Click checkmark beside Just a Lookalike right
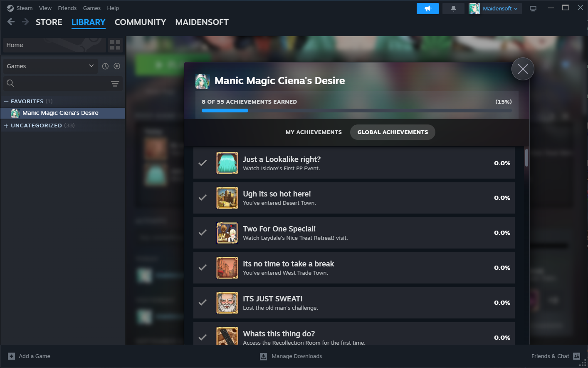 (203, 163)
